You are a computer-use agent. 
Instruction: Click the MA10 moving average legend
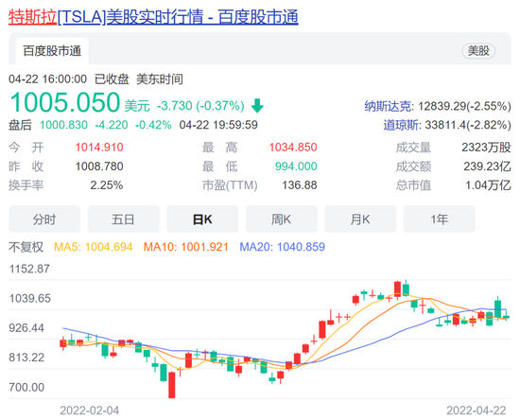[185, 247]
